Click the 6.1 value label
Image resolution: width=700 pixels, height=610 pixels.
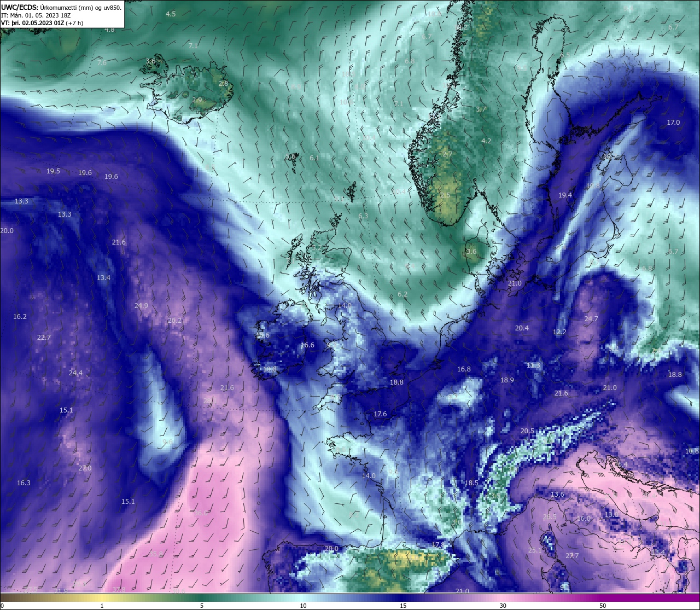click(314, 158)
